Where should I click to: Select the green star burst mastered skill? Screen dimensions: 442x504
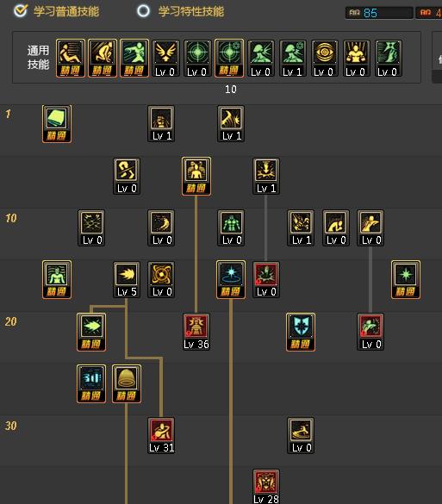[x=406, y=279]
